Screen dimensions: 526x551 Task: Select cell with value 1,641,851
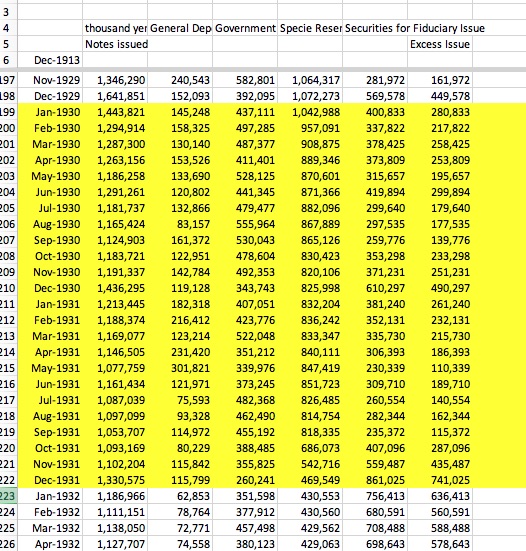coord(115,96)
